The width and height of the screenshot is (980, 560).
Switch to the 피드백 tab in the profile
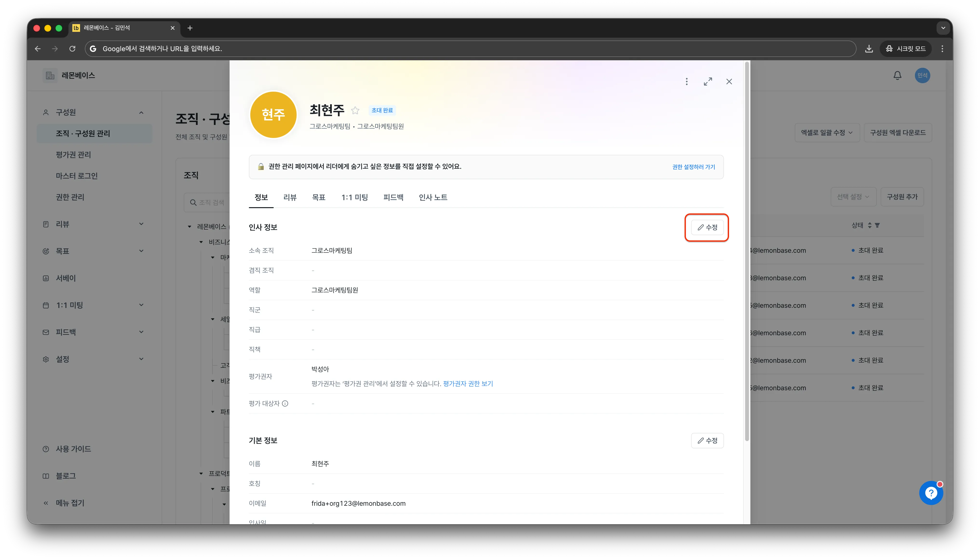393,197
